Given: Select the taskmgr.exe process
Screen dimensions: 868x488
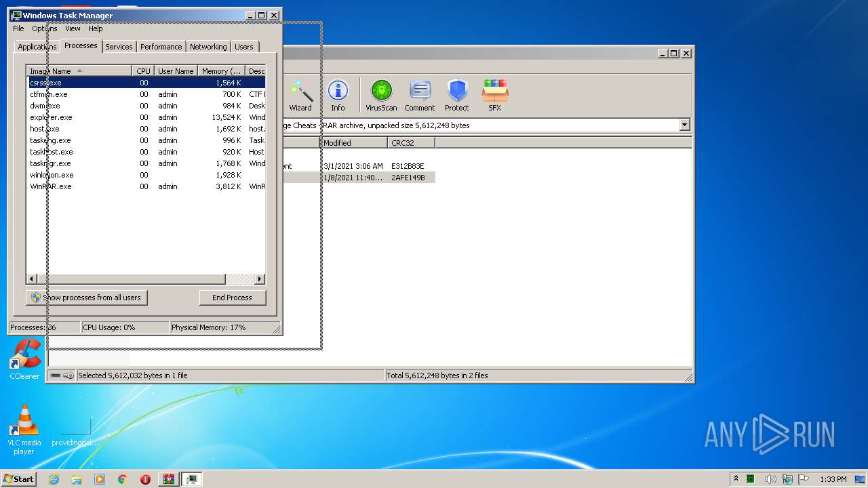Looking at the screenshot, I should pos(146,163).
